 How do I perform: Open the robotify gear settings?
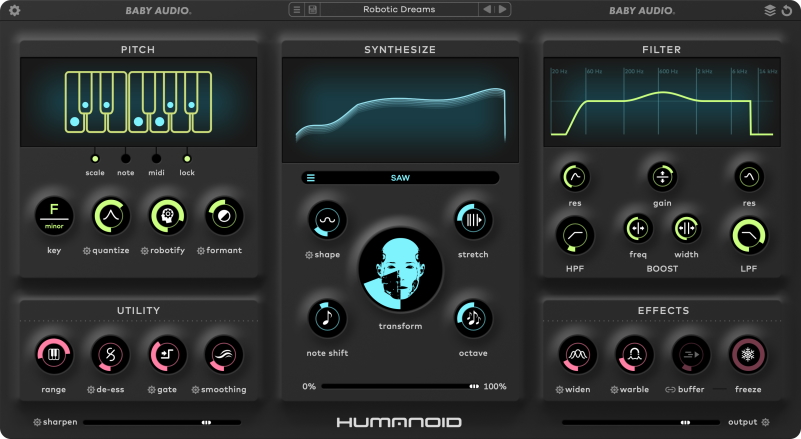(x=145, y=251)
